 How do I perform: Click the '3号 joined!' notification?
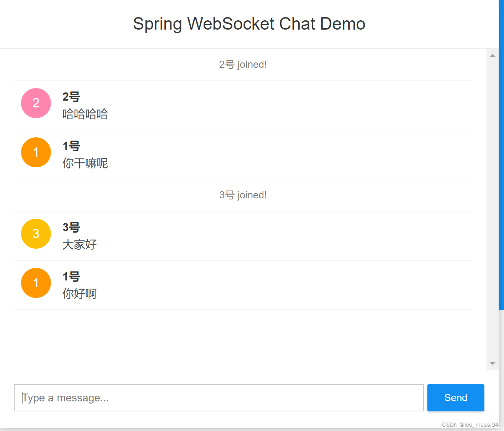(243, 195)
